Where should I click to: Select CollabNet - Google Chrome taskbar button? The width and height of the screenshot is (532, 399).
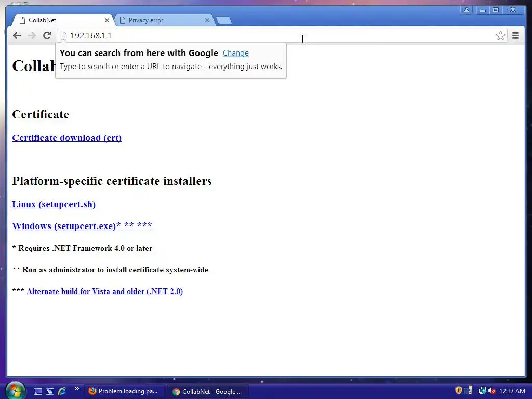(208, 392)
